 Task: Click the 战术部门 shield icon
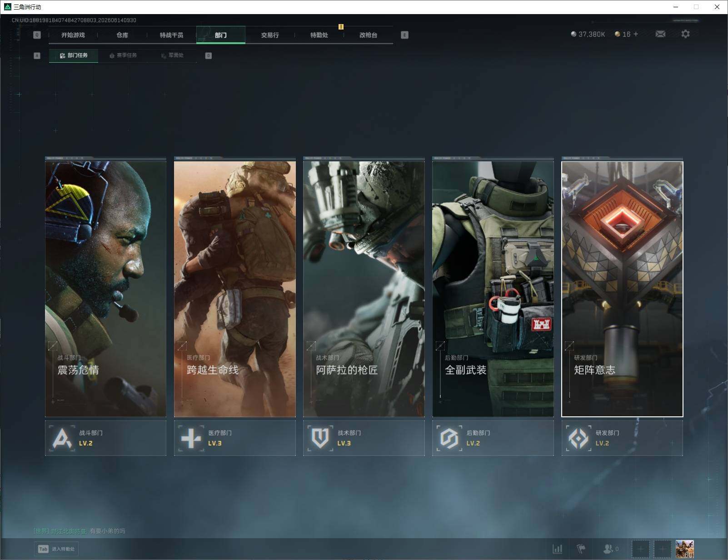[x=320, y=438]
